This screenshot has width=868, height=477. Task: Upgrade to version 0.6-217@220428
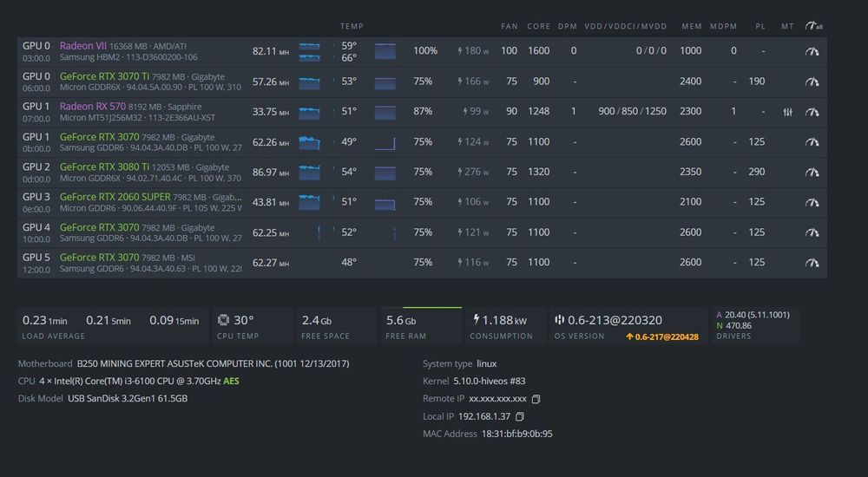662,337
